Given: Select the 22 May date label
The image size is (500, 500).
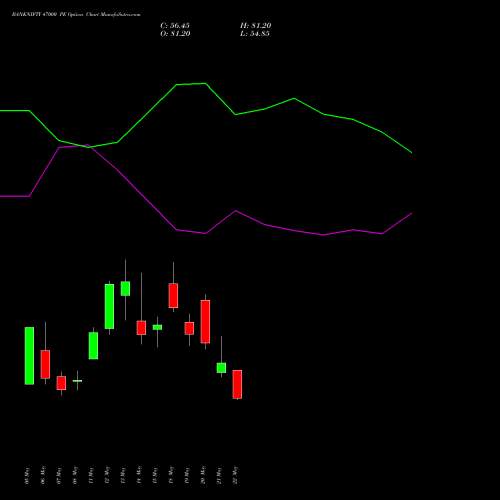Looking at the screenshot, I should click(x=235, y=476).
